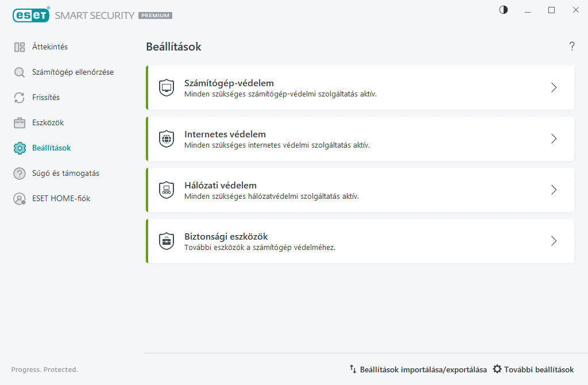The image size is (588, 385).
Task: Click the Számítógép-védelem shield monitor icon
Action: point(167,88)
